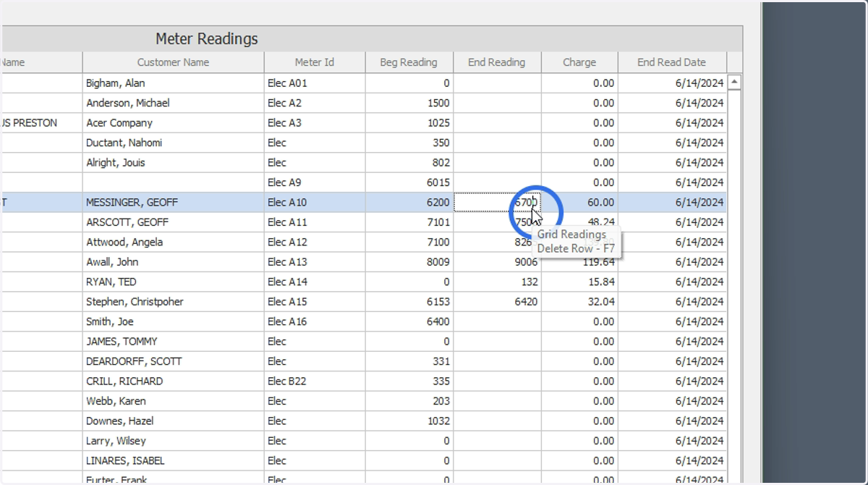Viewport: 868px width, 485px height.
Task: Click meter id Elec A13
Action: (x=287, y=262)
